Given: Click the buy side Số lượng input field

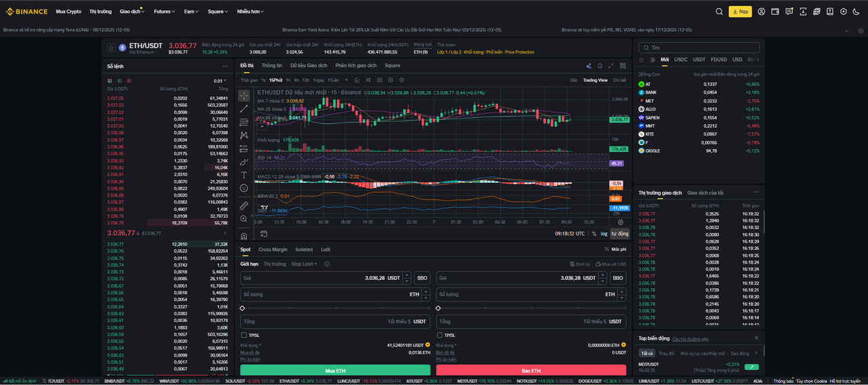Looking at the screenshot, I should [335, 294].
